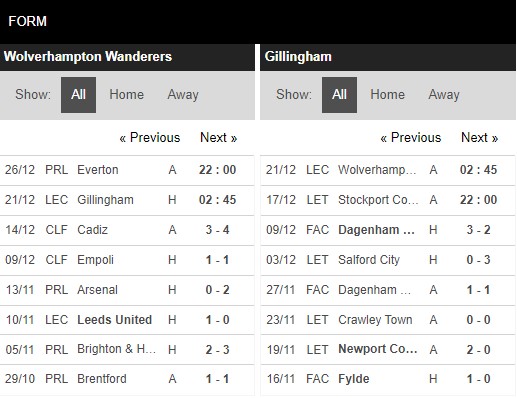Viewport: 517px width, 398px height.
Task: Open the Brighton & H... 2 - 3 match
Action: point(127,350)
